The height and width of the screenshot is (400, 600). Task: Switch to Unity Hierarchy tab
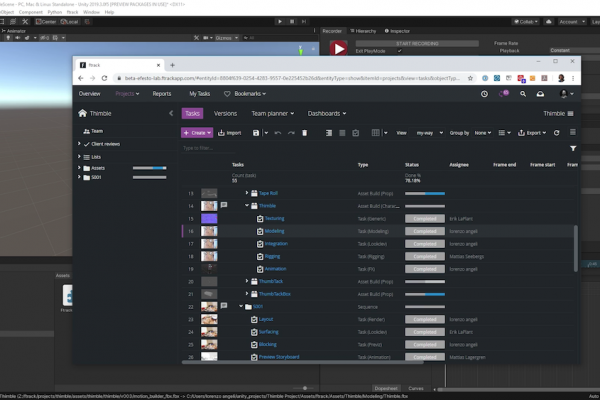click(363, 31)
